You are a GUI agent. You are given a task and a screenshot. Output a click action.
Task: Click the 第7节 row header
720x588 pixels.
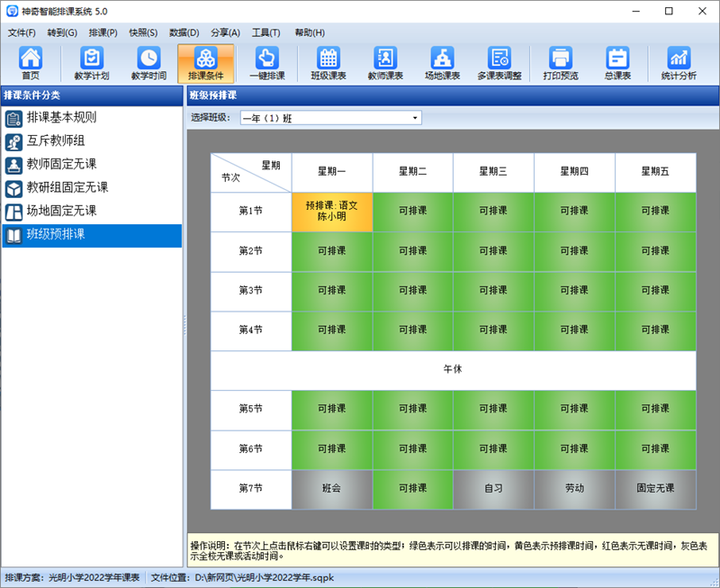[x=251, y=489]
